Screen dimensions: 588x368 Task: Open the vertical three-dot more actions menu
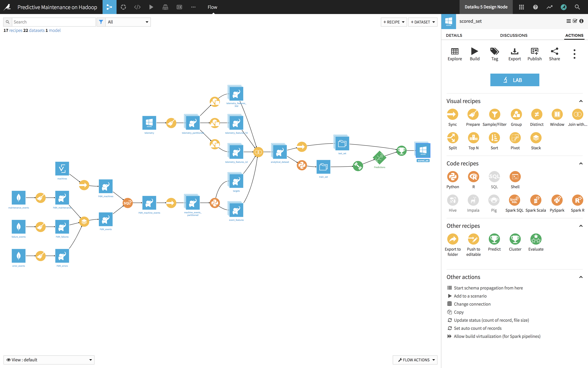point(574,54)
